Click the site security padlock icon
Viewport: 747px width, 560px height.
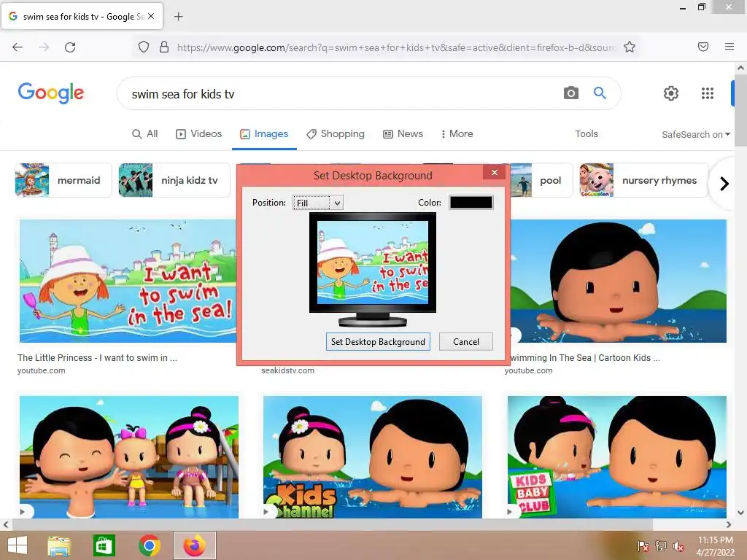[x=164, y=47]
